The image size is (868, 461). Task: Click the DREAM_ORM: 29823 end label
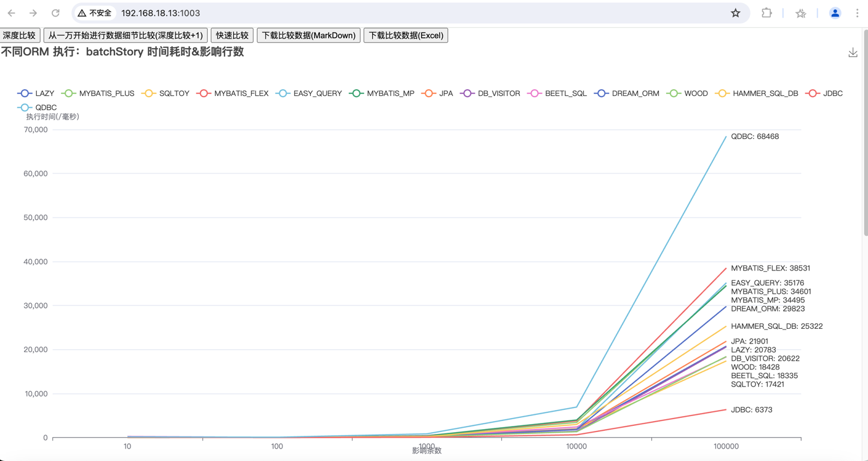click(x=768, y=309)
